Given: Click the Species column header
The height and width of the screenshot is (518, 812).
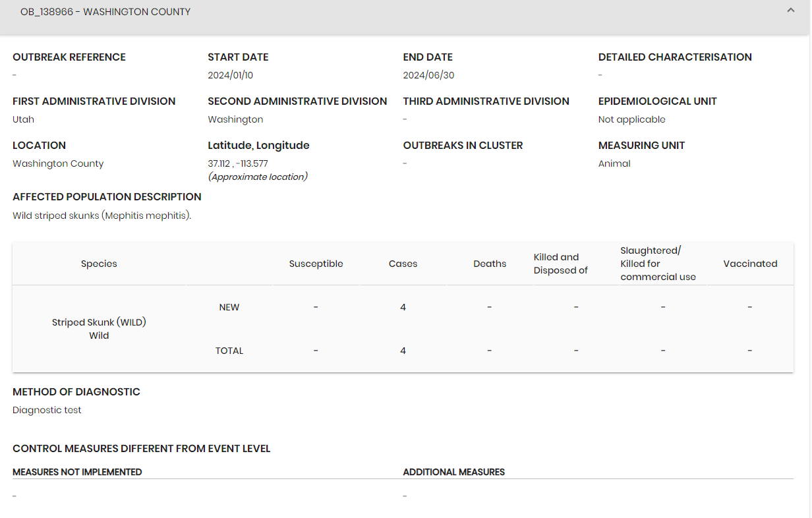Looking at the screenshot, I should 99,264.
